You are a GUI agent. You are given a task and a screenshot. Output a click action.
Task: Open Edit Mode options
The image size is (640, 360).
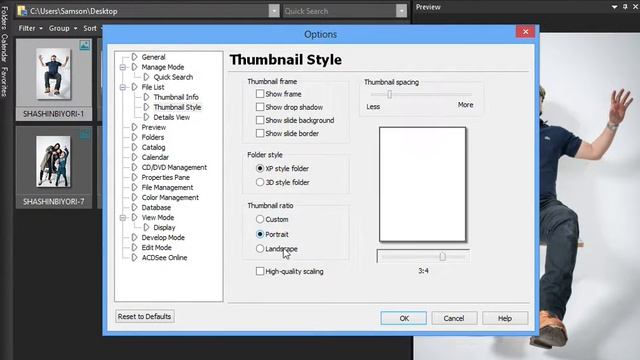click(156, 248)
